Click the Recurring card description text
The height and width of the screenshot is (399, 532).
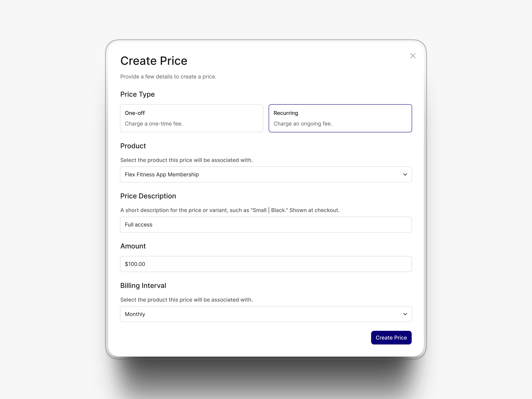(303, 124)
